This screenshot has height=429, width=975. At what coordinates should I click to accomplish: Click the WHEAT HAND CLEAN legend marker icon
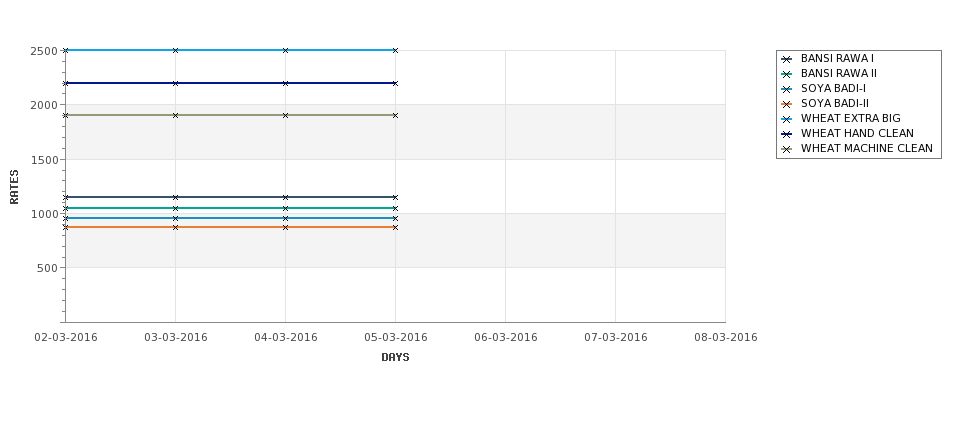787,134
